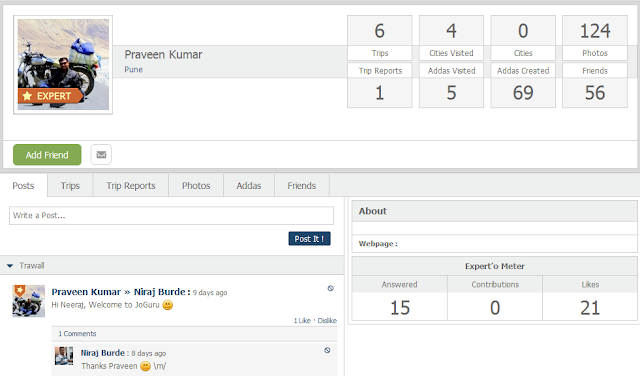Viewport: 640px width, 376px height.
Task: Collapse the Trawall section arrow
Action: (10, 266)
